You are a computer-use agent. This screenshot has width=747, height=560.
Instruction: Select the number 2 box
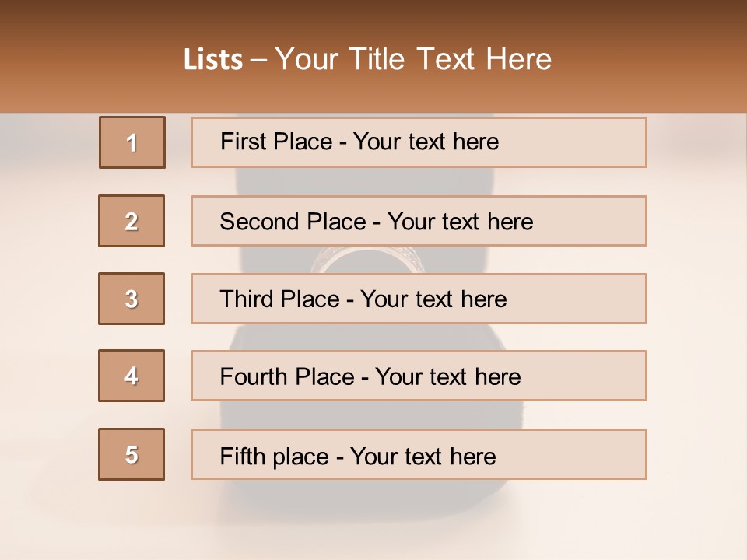pos(132,221)
